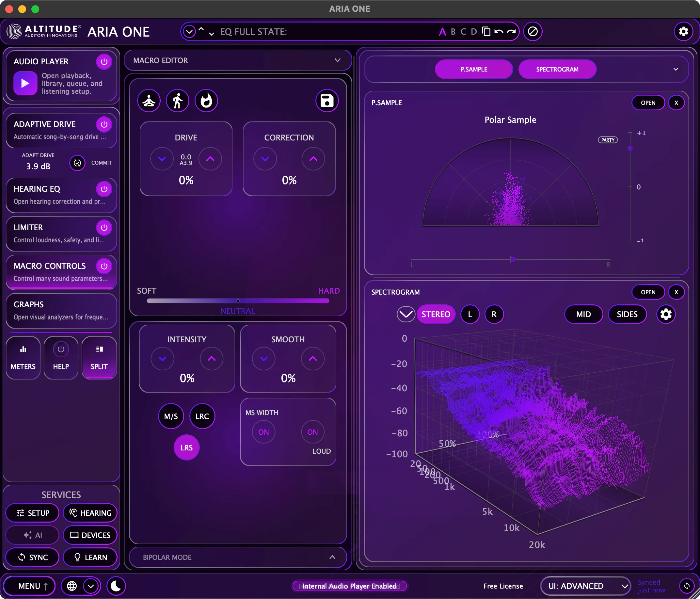Expand the Bipolar Mode section

238,557
